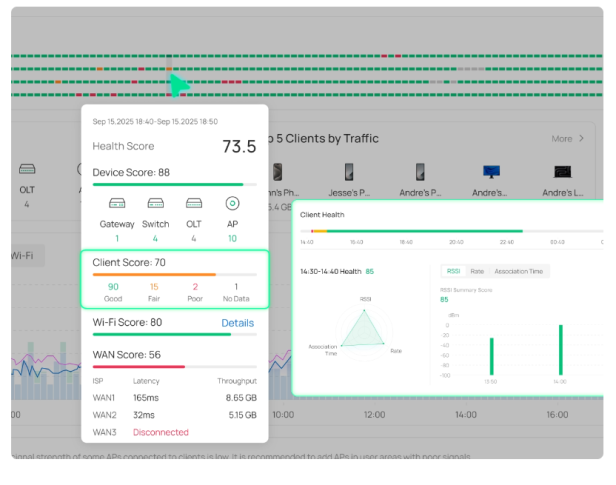Image resolution: width=616 pixels, height=485 pixels.
Task: Switch to the RSSI tab
Action: 453,271
